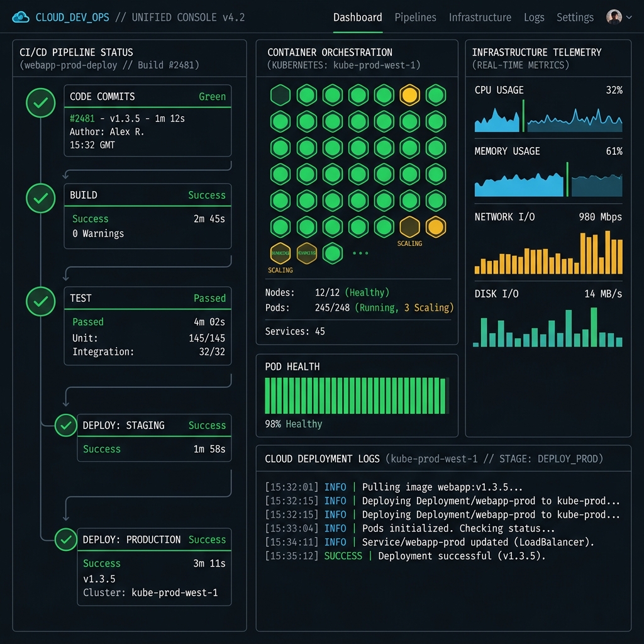Click the 'Pods initialized. Checking status...' log line

[410, 528]
